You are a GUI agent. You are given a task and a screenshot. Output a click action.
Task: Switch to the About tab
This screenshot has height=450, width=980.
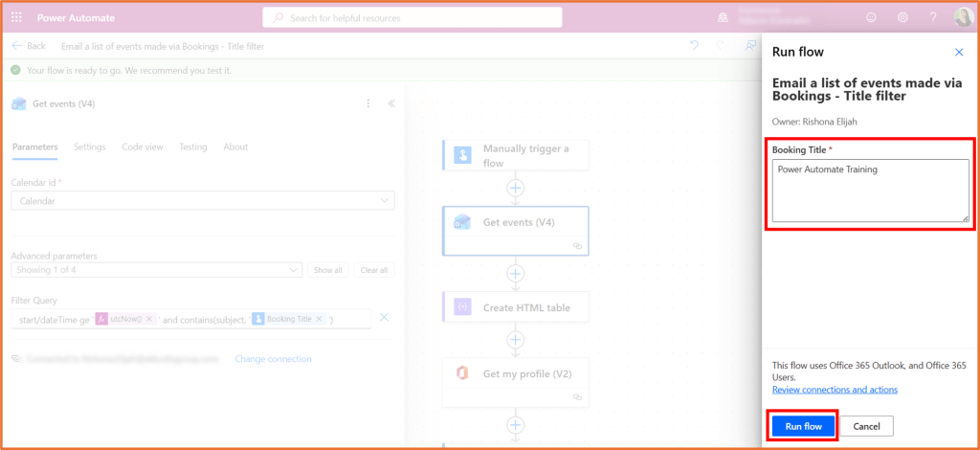235,146
